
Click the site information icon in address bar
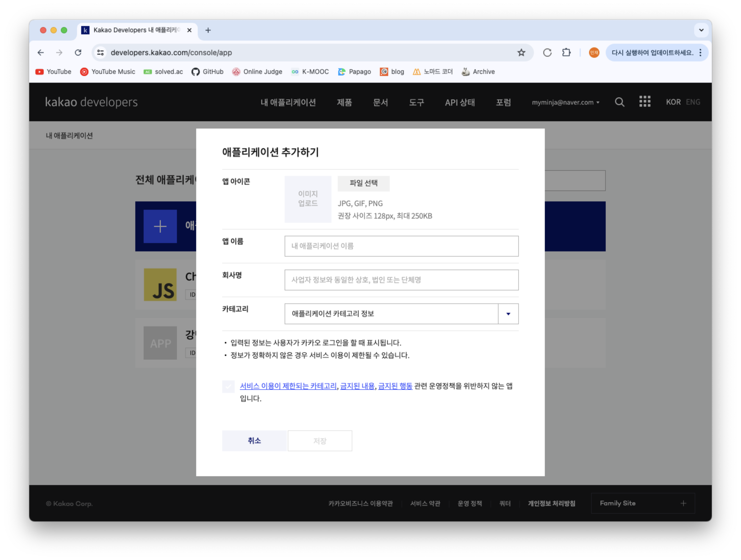(100, 53)
